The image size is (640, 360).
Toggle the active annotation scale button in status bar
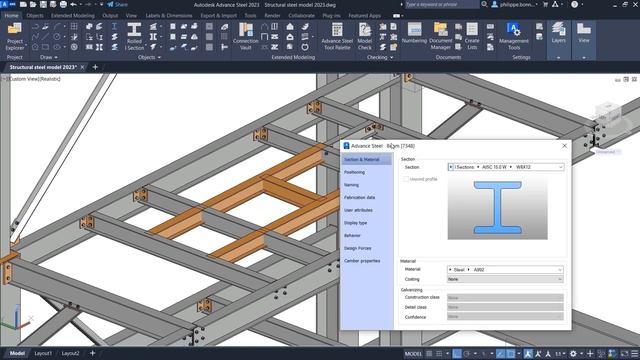coord(528,353)
